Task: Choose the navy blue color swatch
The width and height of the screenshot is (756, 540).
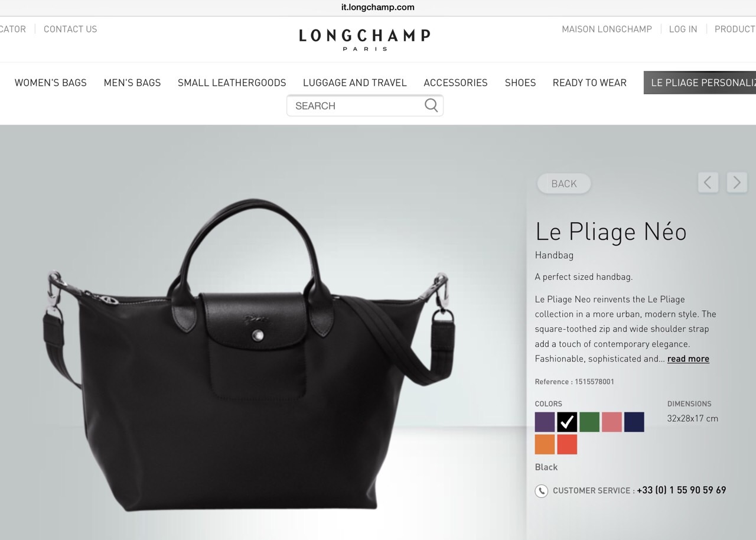Action: click(x=634, y=422)
